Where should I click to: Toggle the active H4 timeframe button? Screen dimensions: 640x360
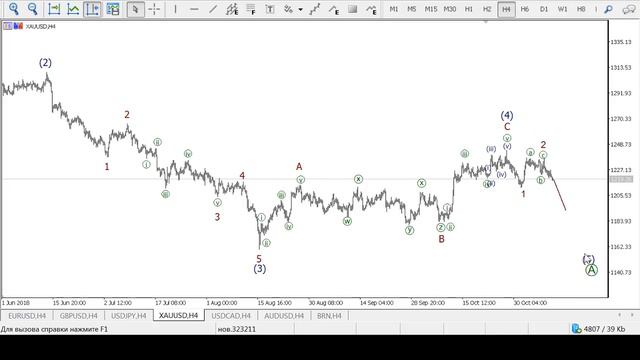(x=506, y=9)
